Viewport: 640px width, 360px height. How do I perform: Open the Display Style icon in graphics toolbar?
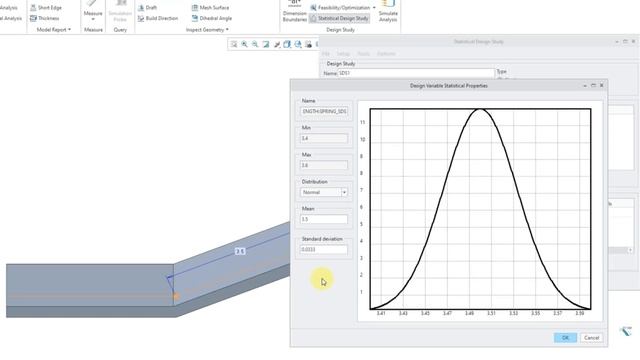coord(287,44)
